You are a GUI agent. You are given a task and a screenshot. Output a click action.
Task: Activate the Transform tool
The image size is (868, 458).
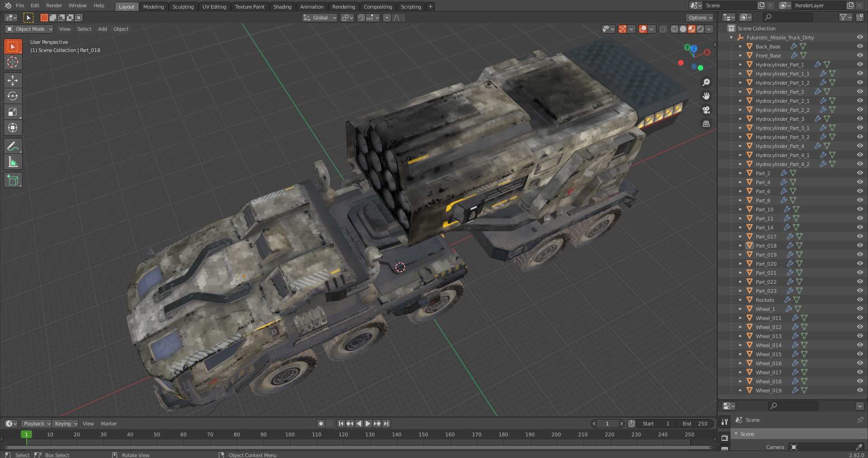pos(13,128)
